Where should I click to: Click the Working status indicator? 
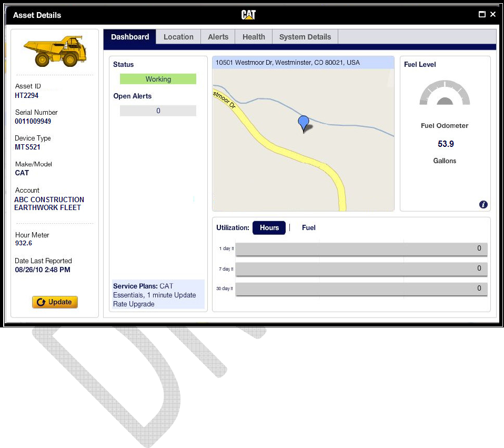158,79
